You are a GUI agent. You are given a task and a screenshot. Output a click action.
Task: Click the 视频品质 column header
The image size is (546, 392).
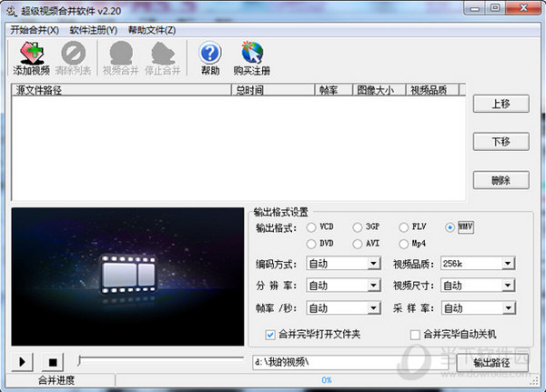[x=432, y=90]
